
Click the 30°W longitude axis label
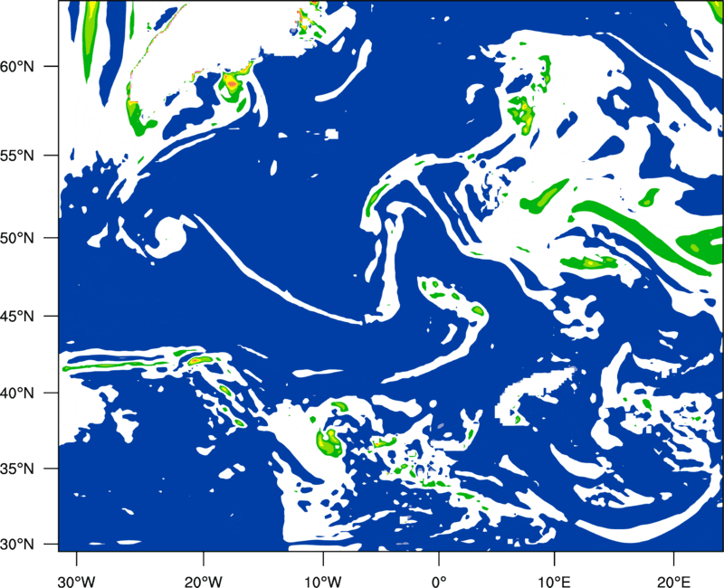tap(76, 581)
